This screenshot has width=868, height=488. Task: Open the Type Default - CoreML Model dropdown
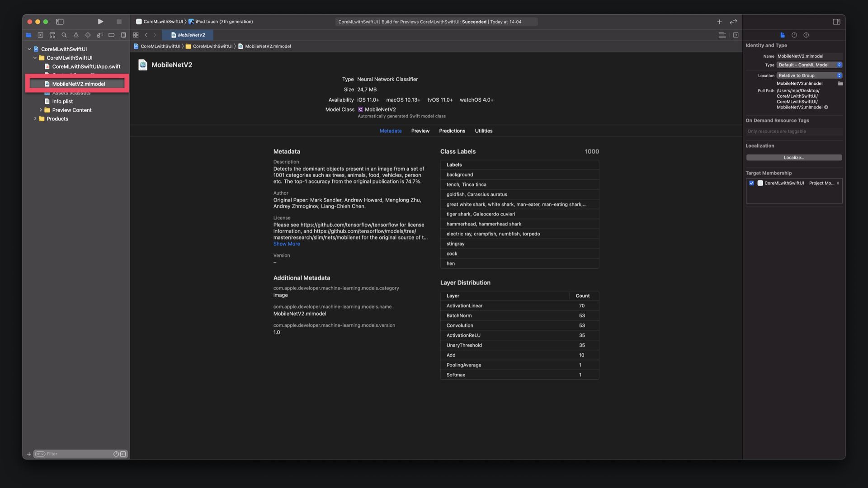click(x=809, y=65)
